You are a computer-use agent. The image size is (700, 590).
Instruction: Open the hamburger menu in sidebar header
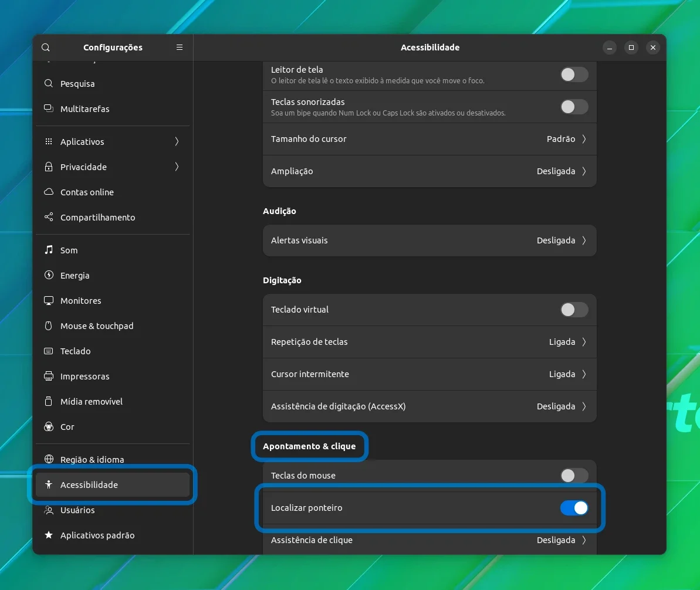pyautogui.click(x=180, y=48)
